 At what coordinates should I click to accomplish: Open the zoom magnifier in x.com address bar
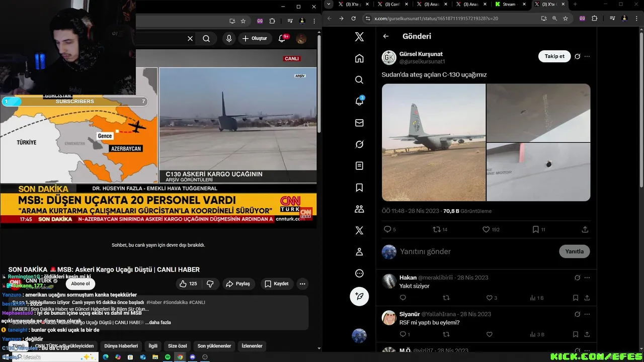coord(554,19)
